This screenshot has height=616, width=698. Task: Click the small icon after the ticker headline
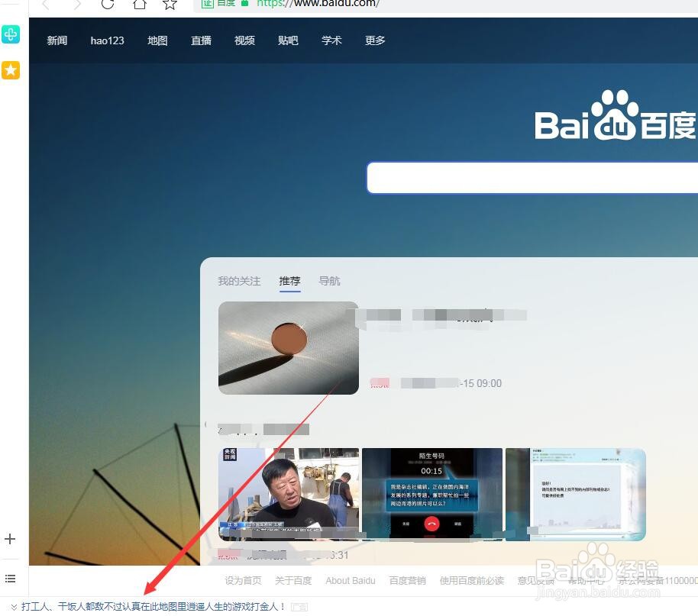coord(299,607)
